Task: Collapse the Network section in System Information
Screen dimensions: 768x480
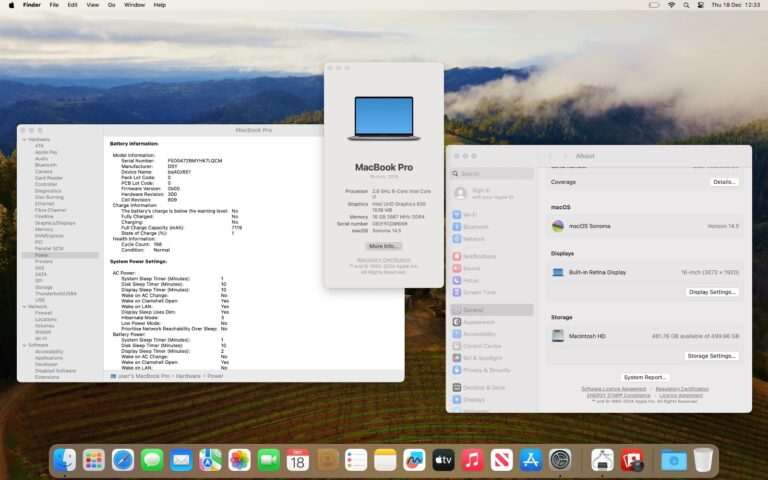Action: pyautogui.click(x=24, y=307)
